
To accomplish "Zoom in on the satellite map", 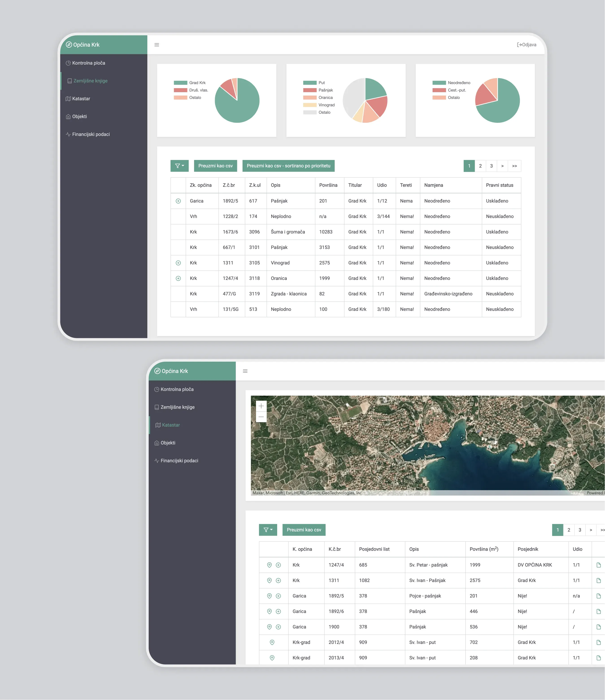I will [x=261, y=406].
